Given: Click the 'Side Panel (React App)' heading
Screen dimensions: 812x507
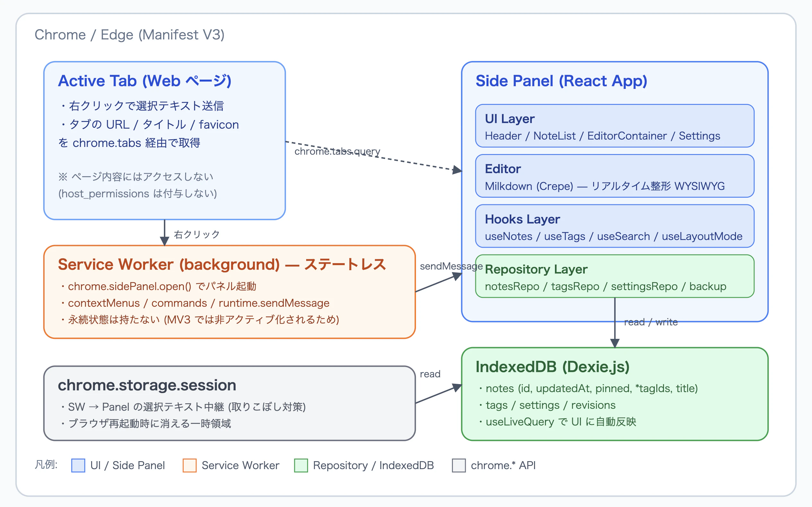Looking at the screenshot, I should (561, 81).
